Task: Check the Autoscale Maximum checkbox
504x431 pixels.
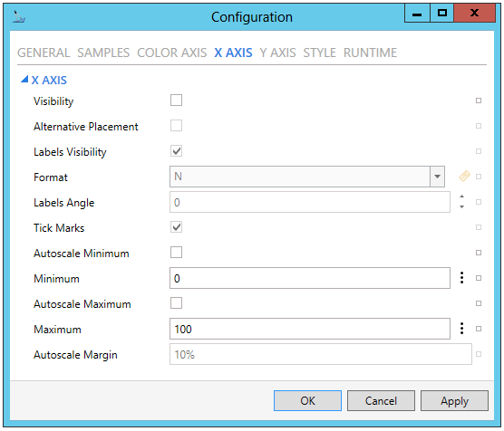Action: pyautogui.click(x=176, y=303)
